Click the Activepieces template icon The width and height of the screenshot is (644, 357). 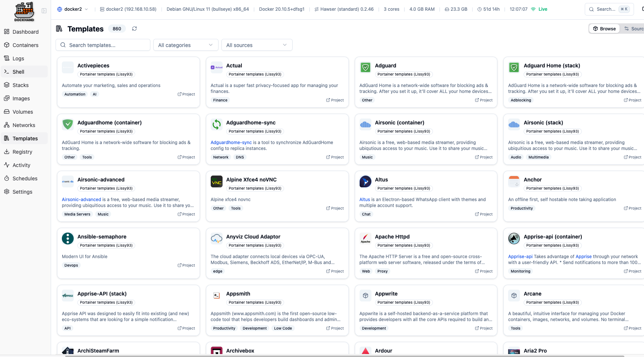pyautogui.click(x=68, y=67)
